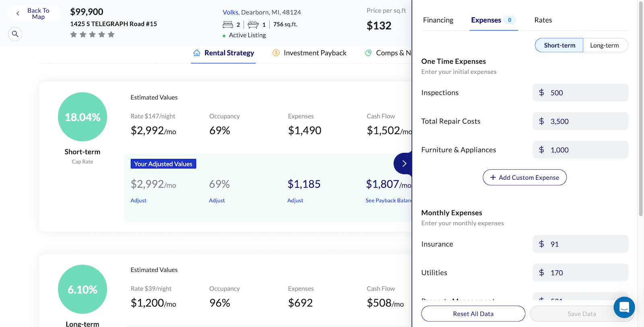Viewport: 644px width, 327px height.
Task: Click the expenses panel vertical scrollbar
Action: (x=641, y=109)
